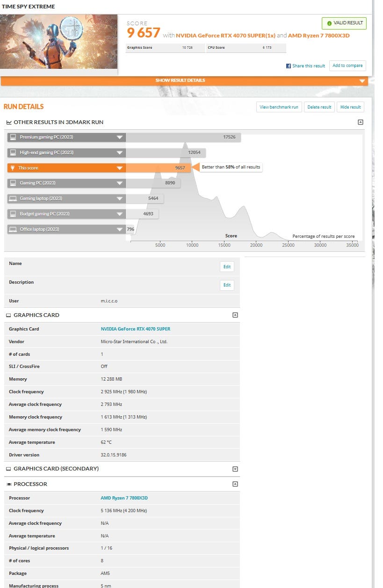The image size is (383, 588).
Task: Click monitor icon on Gaming PC (2023) row
Action: point(13,183)
